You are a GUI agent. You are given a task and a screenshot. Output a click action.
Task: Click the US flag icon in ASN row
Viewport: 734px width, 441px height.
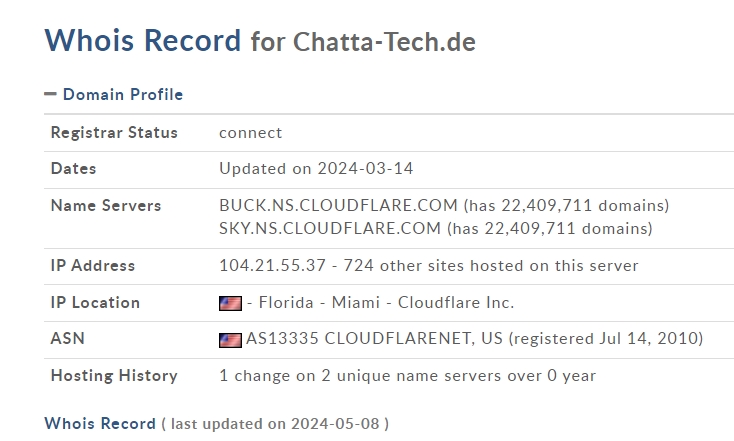click(230, 340)
